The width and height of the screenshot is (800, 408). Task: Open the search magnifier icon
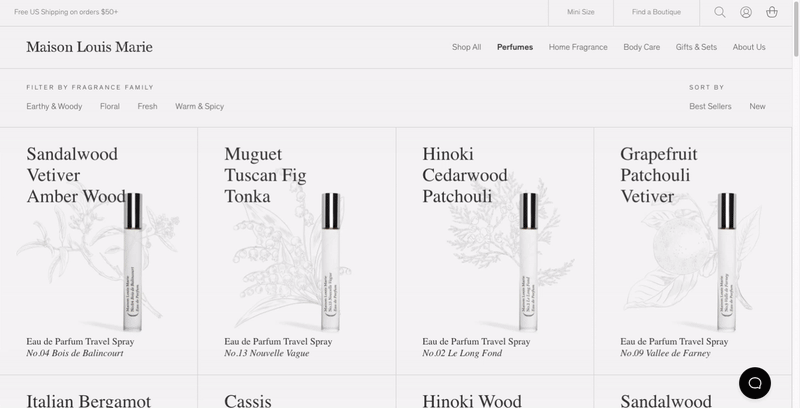[x=719, y=12]
